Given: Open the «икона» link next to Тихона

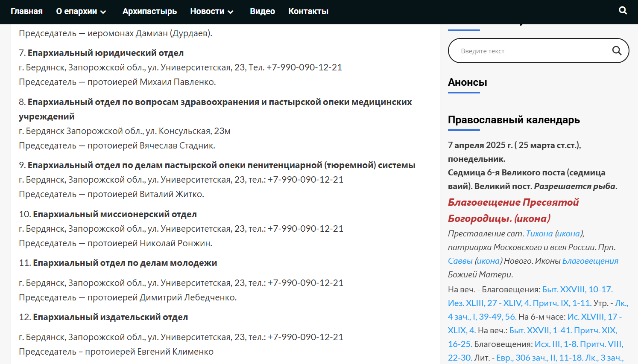Looking at the screenshot, I should [x=569, y=233].
